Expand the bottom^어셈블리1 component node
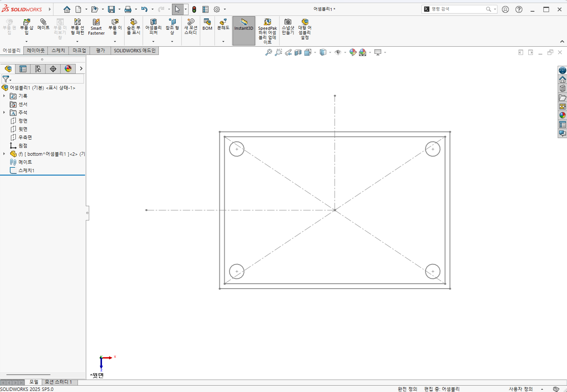This screenshot has width=567, height=392. (4, 154)
